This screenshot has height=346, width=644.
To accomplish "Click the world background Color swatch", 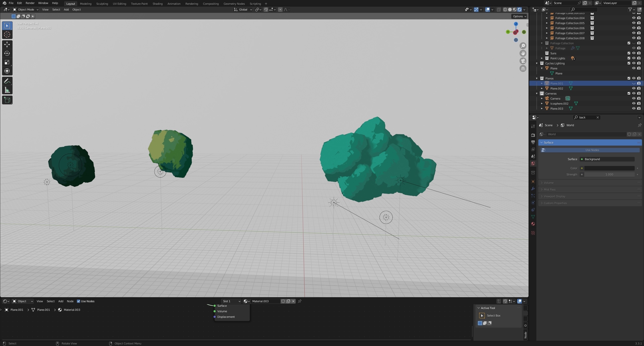I will tap(609, 168).
